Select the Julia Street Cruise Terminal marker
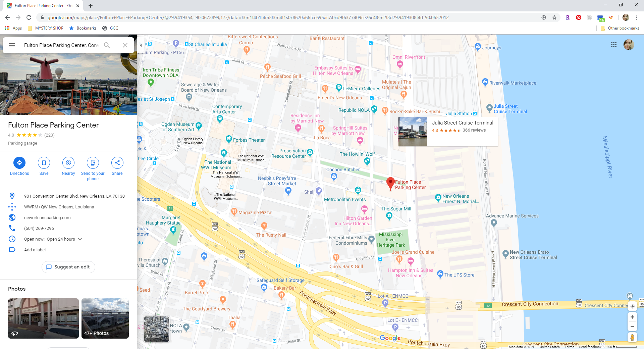 point(490,108)
